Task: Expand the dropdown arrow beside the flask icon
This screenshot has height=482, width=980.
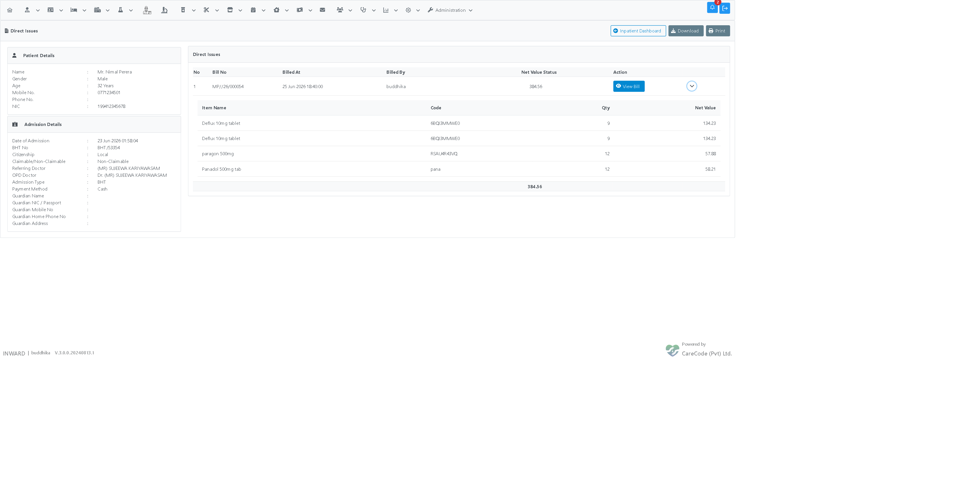Action: [x=131, y=11]
